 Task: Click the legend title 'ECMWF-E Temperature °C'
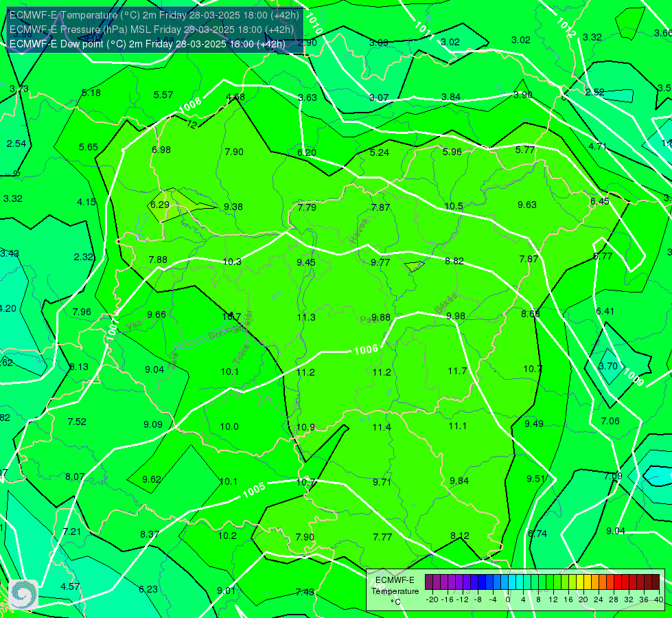[395, 591]
